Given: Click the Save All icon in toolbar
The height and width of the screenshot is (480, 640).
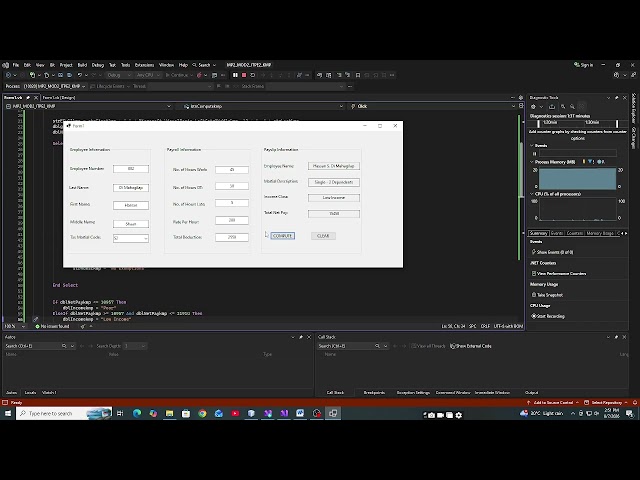Looking at the screenshot, I should click(69, 75).
